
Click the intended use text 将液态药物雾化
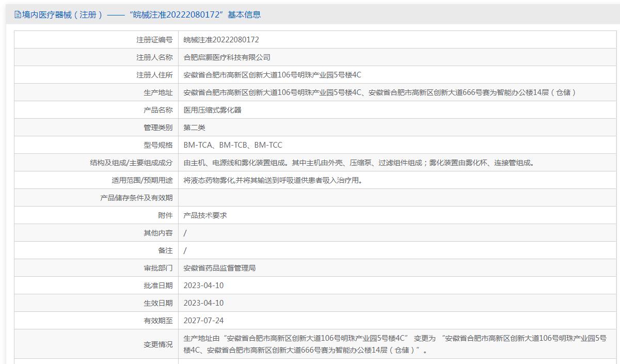273,180
